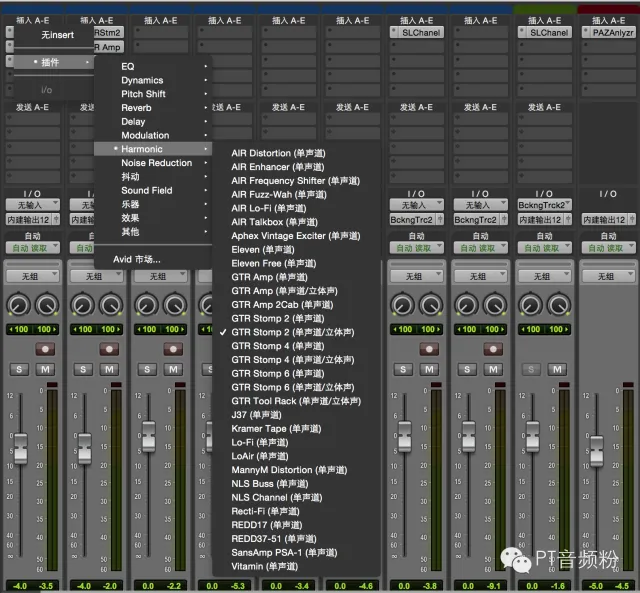This screenshot has width=640, height=593.
Task: Click 发送 A-E header on channel reading -3.5
Action: coord(32,107)
